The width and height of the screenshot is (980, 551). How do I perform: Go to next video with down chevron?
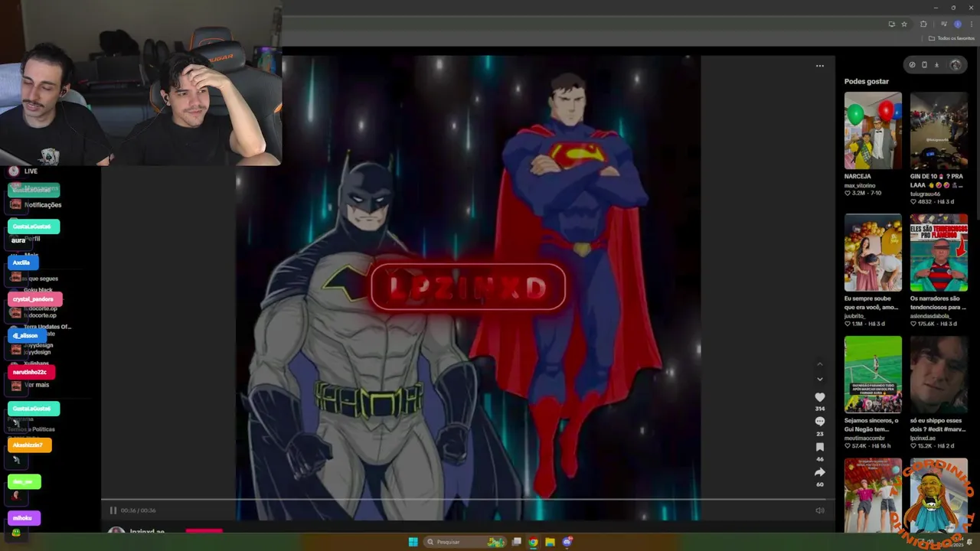click(x=819, y=379)
